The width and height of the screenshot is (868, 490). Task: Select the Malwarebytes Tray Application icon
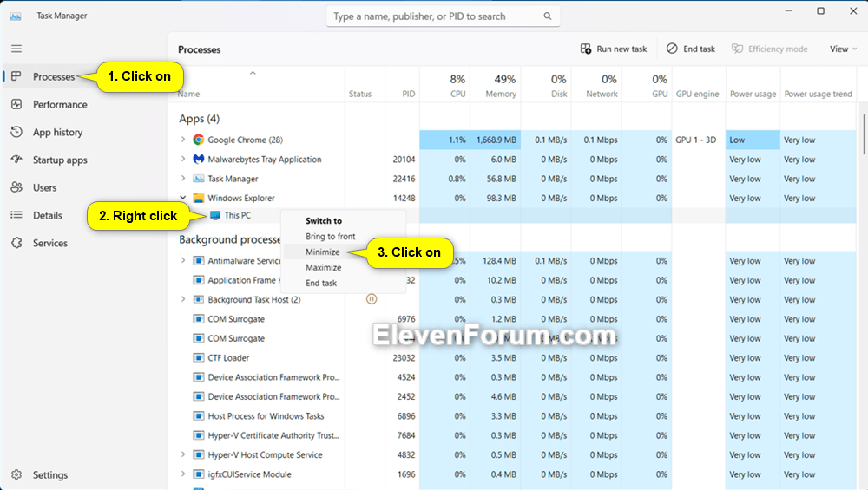pos(198,159)
